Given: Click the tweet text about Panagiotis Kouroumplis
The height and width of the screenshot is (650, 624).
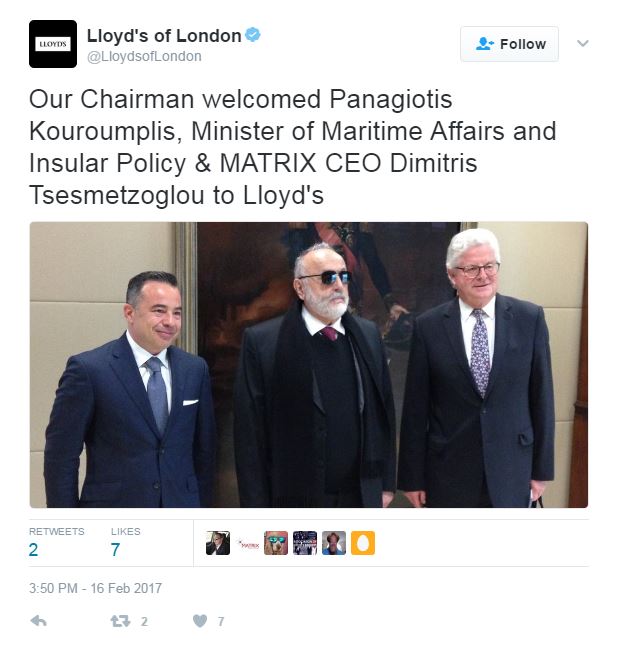Looking at the screenshot, I should click(x=292, y=147).
